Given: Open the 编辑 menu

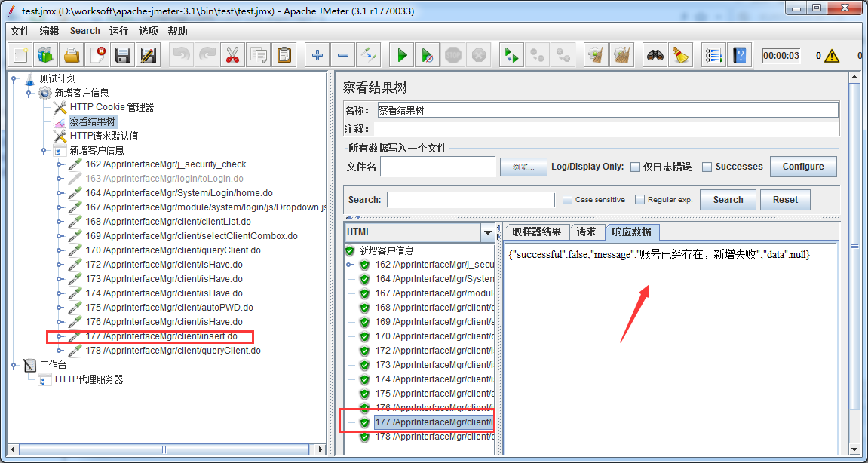Looking at the screenshot, I should [49, 31].
